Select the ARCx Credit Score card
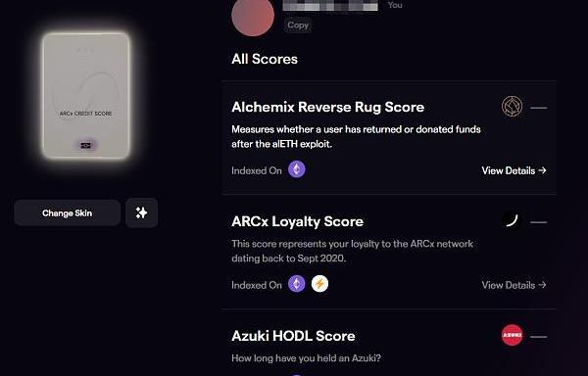The height and width of the screenshot is (376, 588). click(x=86, y=96)
